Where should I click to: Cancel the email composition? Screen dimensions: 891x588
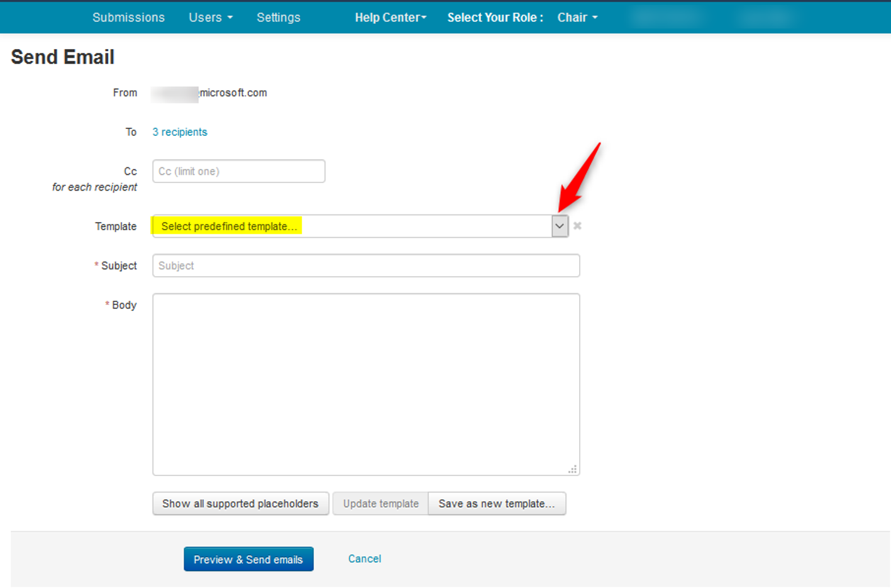click(365, 558)
